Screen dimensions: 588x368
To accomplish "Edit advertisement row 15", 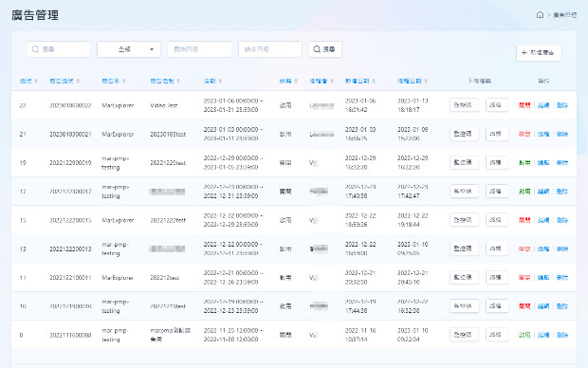I will tap(543, 220).
